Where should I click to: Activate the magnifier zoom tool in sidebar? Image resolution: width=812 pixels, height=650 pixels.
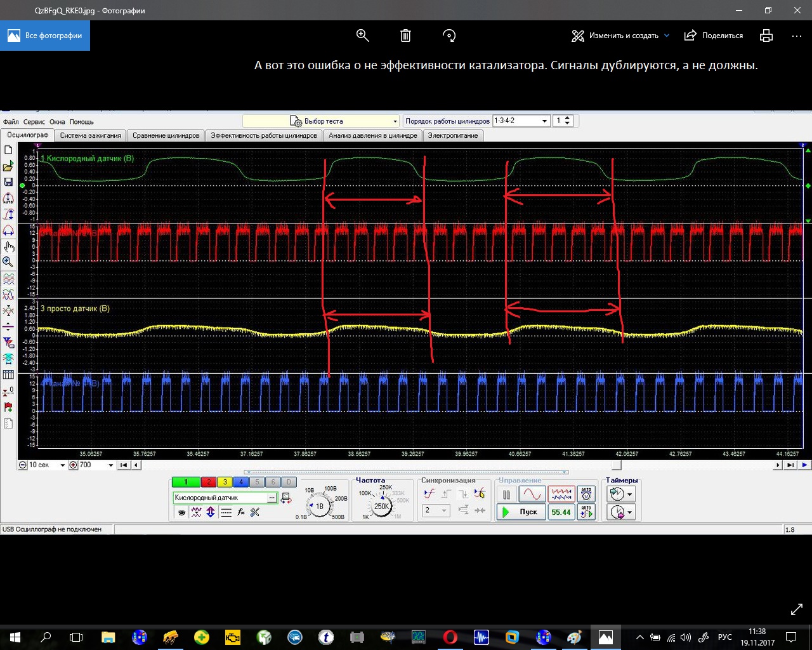[8, 262]
